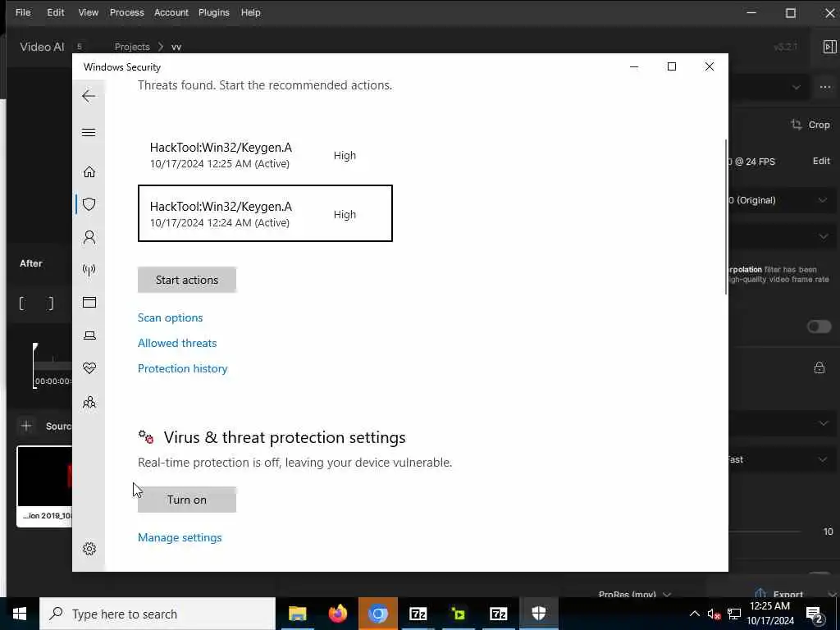Open Firefox from the taskbar

click(337, 614)
